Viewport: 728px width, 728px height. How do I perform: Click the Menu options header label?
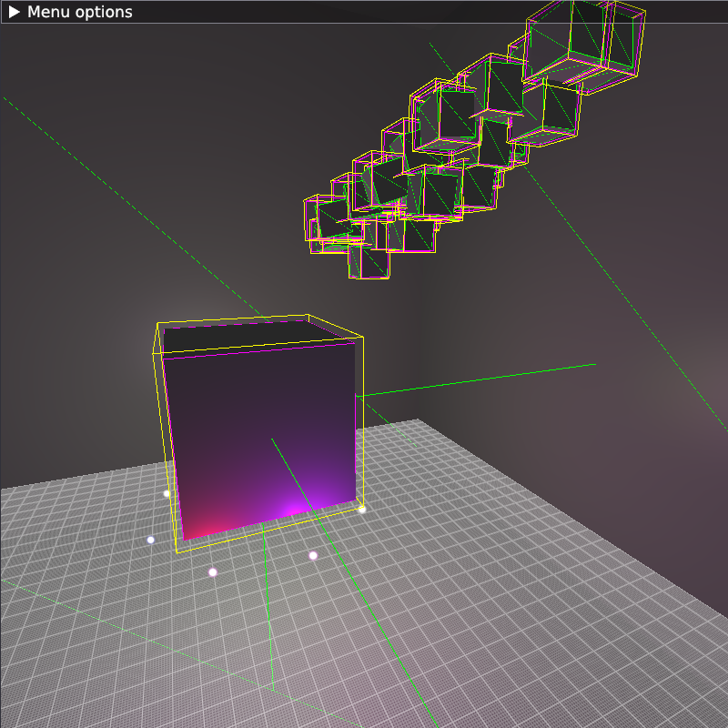click(x=79, y=12)
